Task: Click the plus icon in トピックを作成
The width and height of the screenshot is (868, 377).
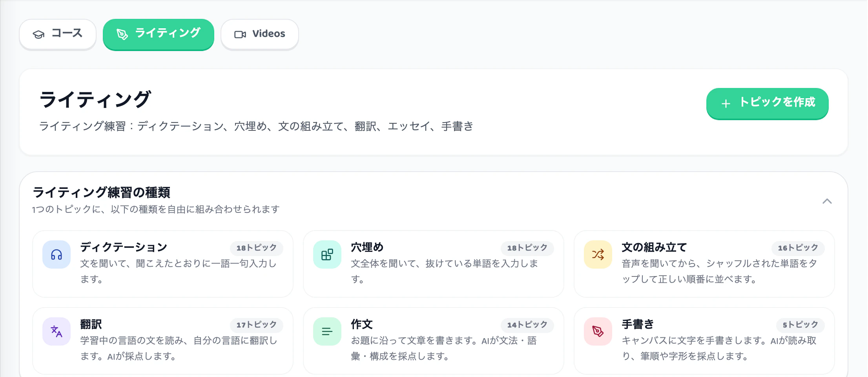Action: point(726,104)
